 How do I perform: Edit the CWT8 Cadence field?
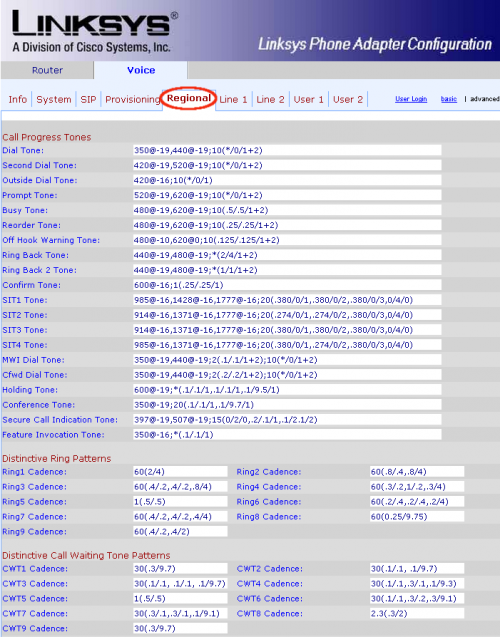(417, 613)
